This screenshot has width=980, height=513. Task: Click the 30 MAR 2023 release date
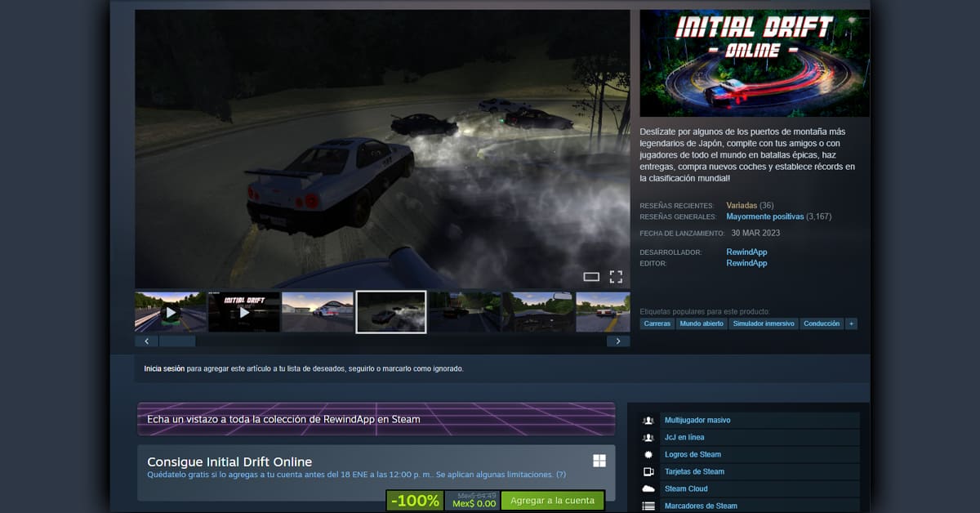pyautogui.click(x=755, y=233)
